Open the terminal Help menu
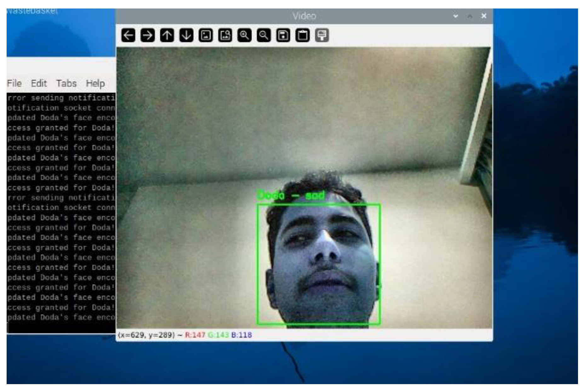 click(x=95, y=84)
